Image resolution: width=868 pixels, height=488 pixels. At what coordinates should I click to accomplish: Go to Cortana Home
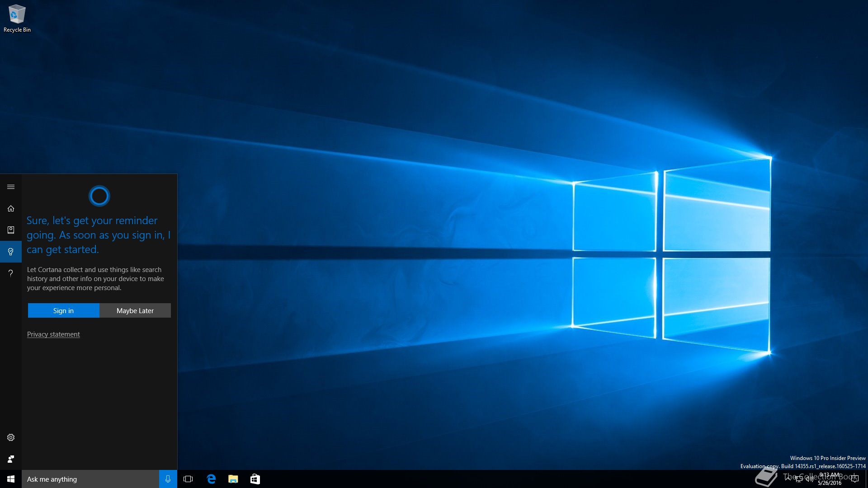tap(11, 208)
